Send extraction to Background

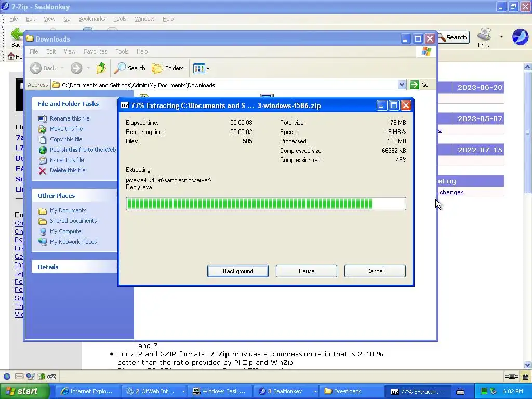click(x=238, y=271)
